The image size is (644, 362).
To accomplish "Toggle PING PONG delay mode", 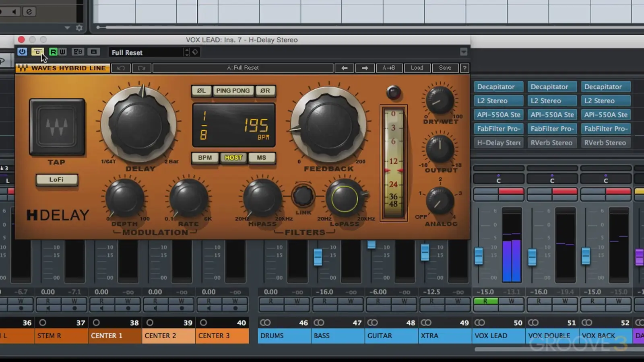I will 233,91.
